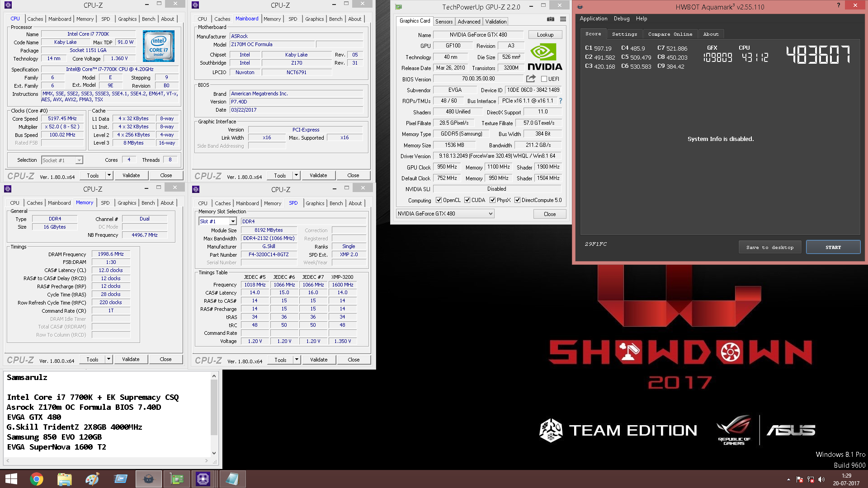Expand Tools arrow in CPU-Z SPD-tab window

297,360
